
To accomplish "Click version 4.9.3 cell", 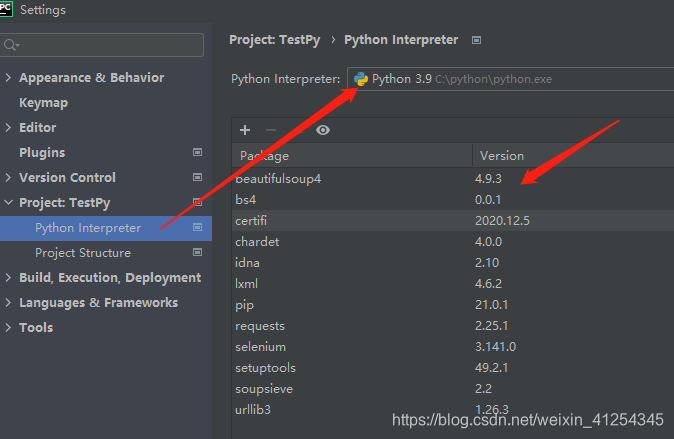I will (x=488, y=178).
